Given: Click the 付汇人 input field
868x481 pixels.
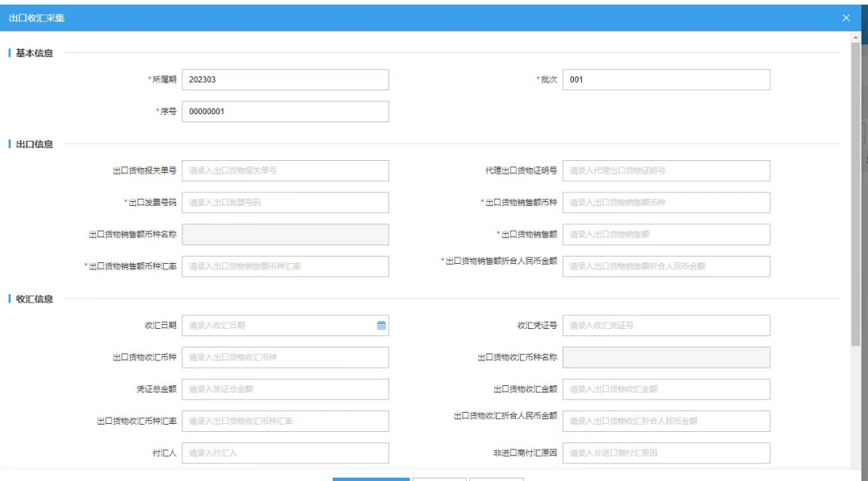Looking at the screenshot, I should [285, 453].
